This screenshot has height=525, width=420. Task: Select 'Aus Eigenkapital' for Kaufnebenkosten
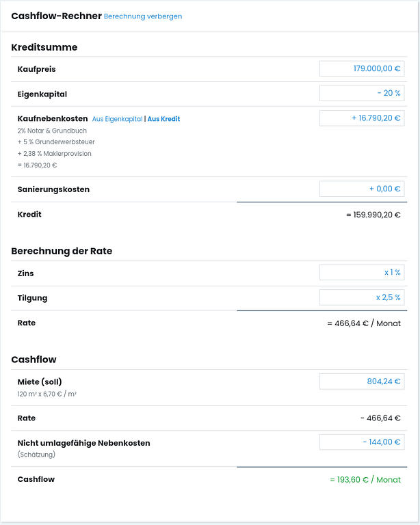coord(117,119)
